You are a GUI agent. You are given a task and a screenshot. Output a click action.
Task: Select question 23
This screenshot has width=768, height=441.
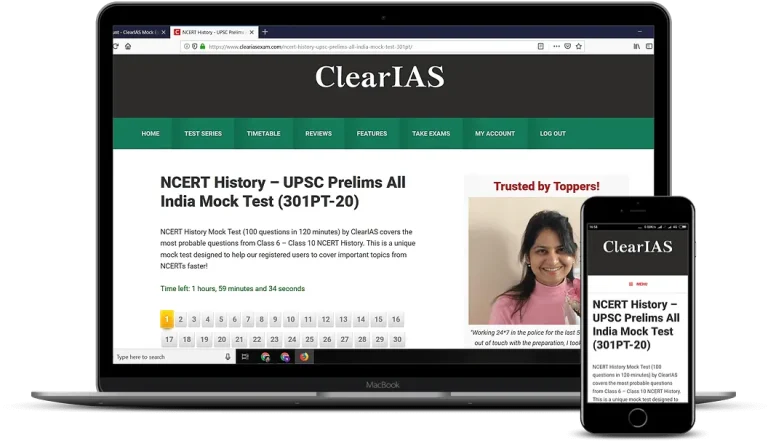pyautogui.click(x=274, y=340)
